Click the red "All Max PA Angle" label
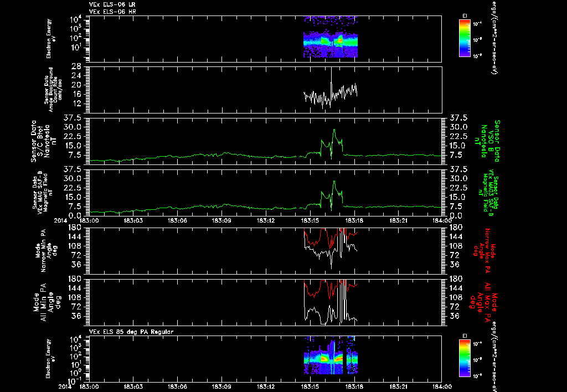Viewport: 567px width, 392px height. (483, 302)
